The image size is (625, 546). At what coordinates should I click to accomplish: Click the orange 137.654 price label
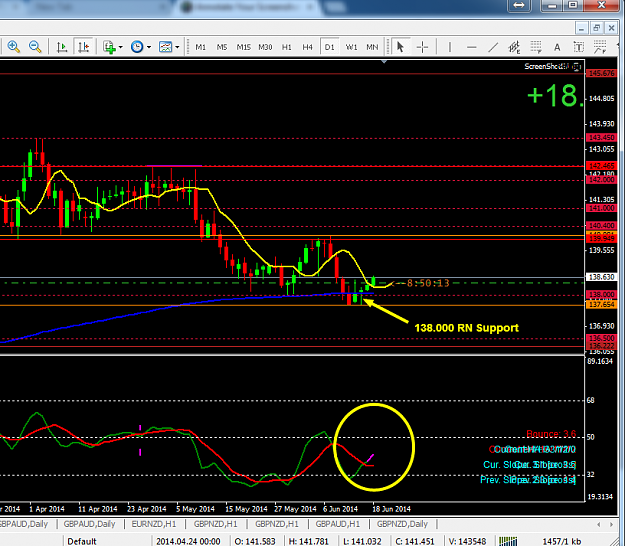[x=601, y=304]
